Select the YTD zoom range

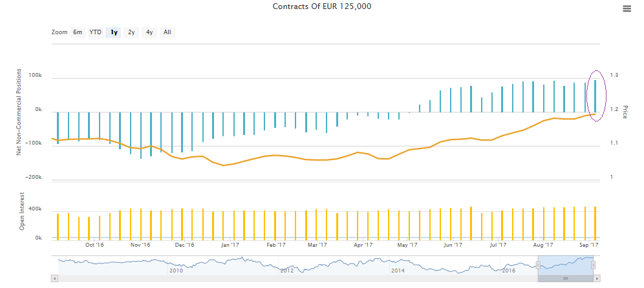click(95, 32)
